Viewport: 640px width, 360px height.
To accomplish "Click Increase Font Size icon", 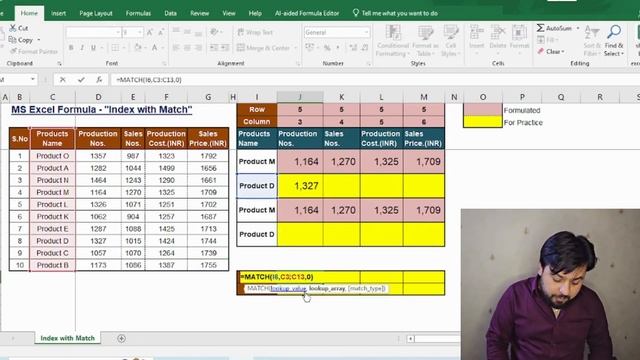I will point(150,32).
